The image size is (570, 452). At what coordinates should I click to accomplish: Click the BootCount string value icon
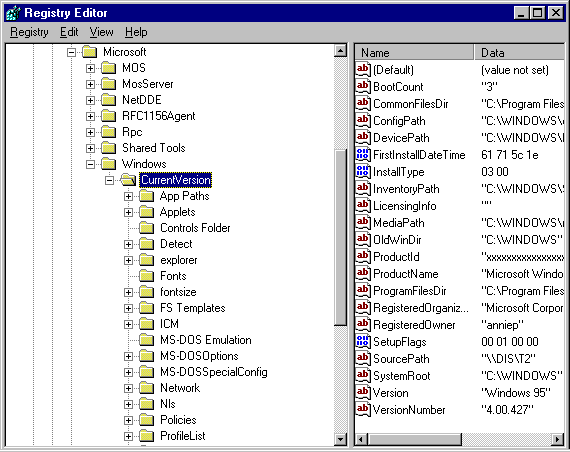[363, 87]
